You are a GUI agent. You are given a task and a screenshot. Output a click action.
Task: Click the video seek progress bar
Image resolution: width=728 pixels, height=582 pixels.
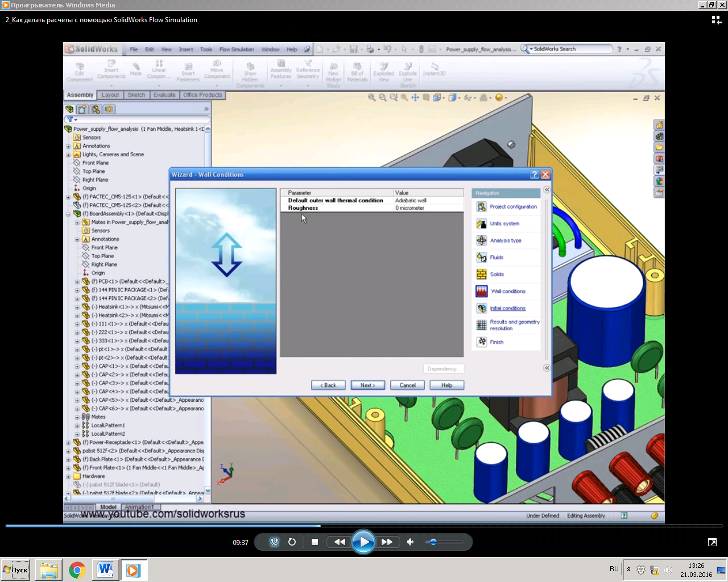(364, 526)
